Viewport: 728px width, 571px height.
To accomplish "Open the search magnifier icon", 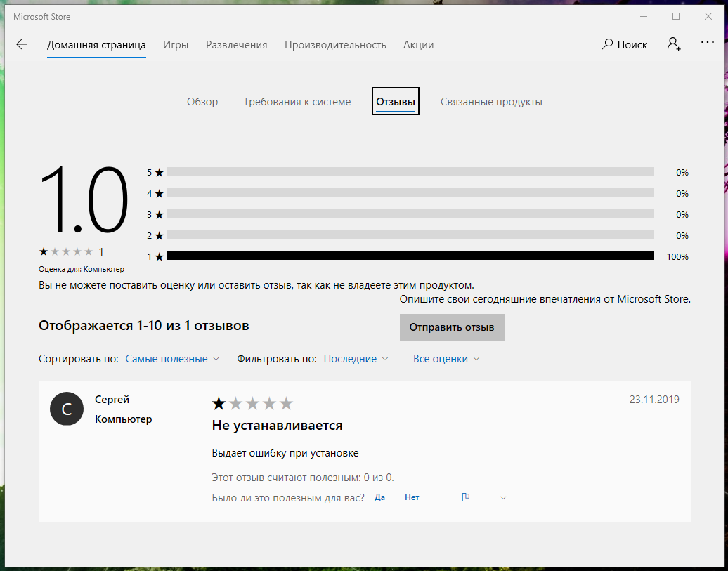I will click(607, 44).
